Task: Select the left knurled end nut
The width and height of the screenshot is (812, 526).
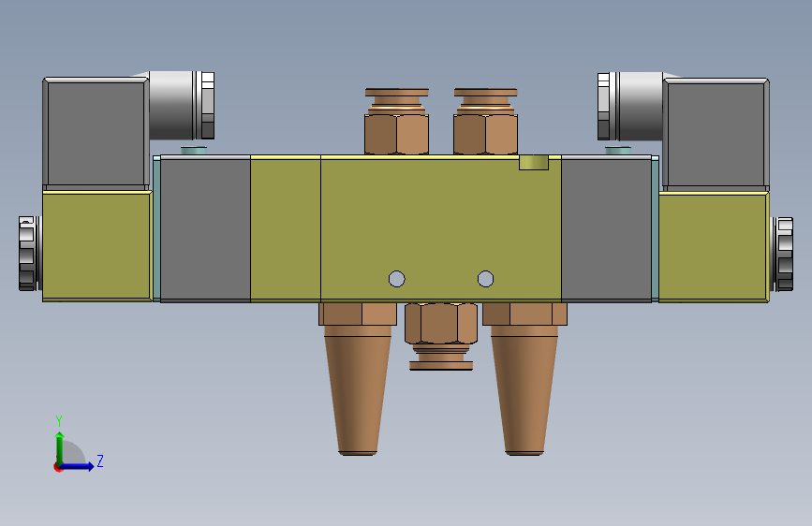Action: click(x=29, y=254)
